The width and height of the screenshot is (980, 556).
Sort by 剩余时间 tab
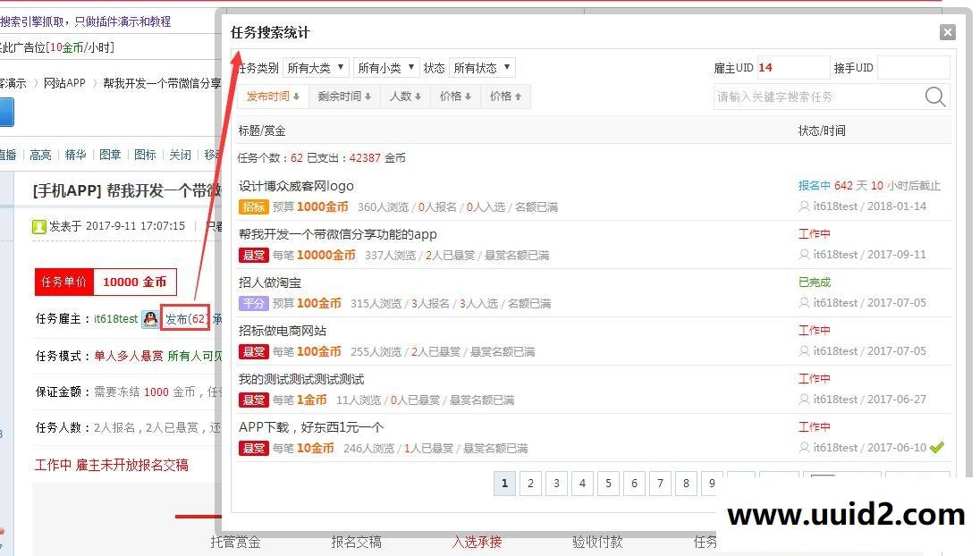(x=344, y=97)
